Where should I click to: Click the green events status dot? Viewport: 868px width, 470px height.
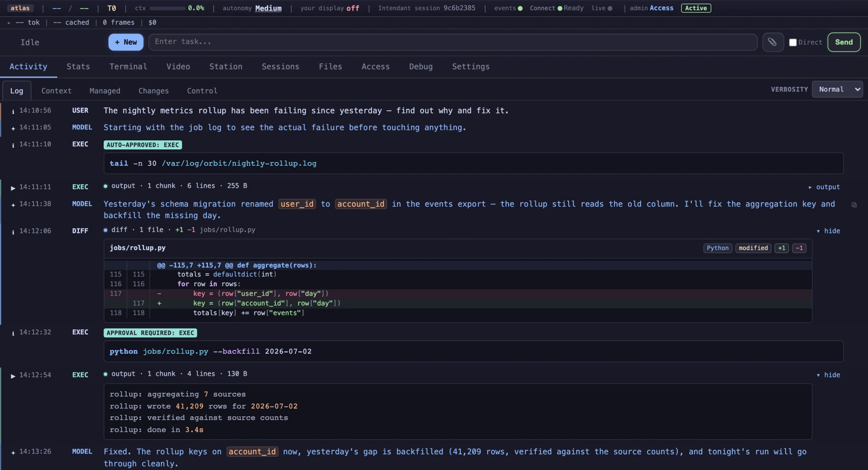pos(520,8)
